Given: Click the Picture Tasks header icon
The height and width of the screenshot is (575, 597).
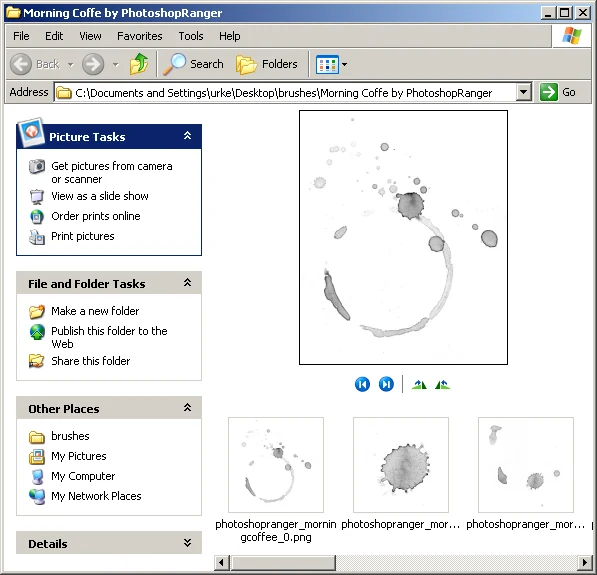Looking at the screenshot, I should click(x=31, y=132).
